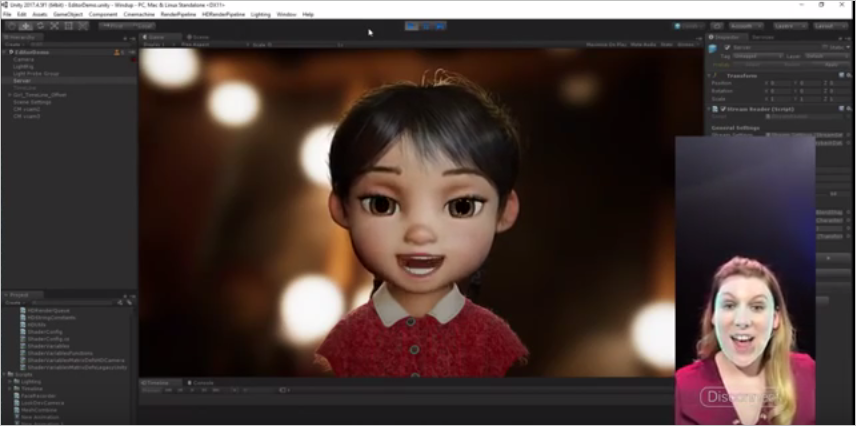The image size is (856, 426).
Task: Click the Step frame button
Action: (440, 26)
